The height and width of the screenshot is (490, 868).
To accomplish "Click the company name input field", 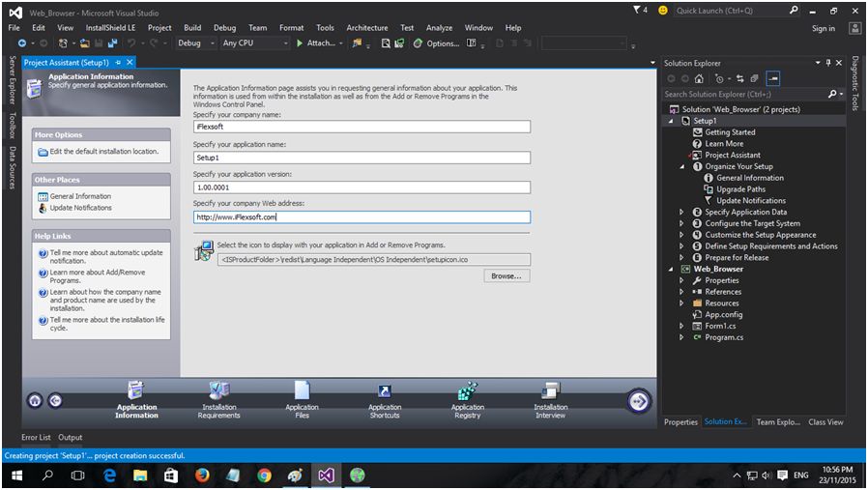I will [x=362, y=127].
